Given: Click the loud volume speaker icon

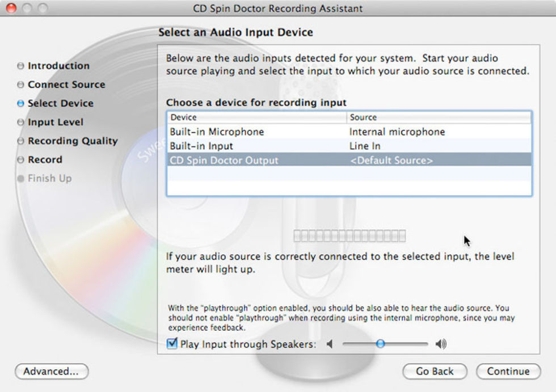Looking at the screenshot, I should click(441, 344).
